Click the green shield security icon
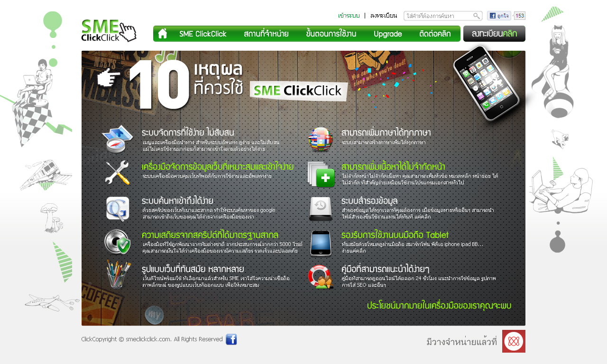607x364 pixels. click(117, 242)
